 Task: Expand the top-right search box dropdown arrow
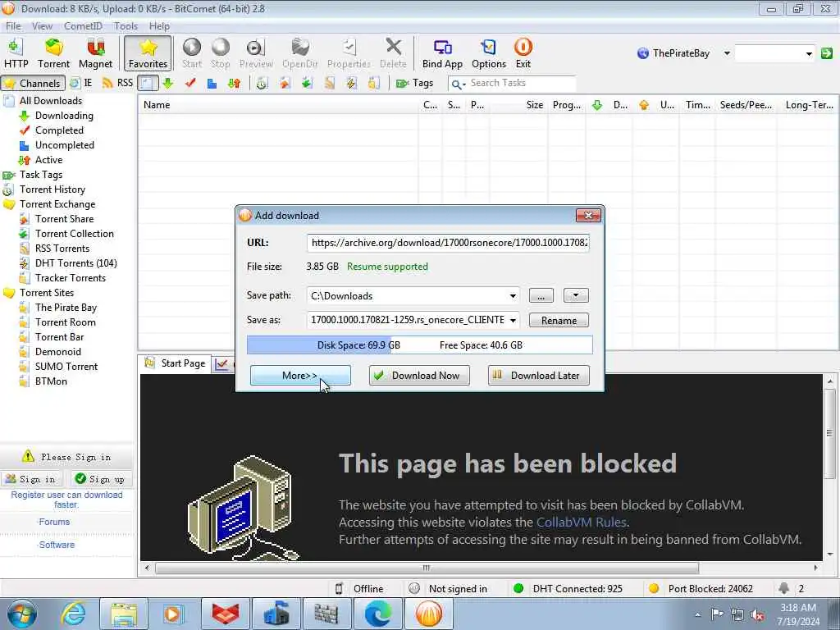click(x=808, y=53)
